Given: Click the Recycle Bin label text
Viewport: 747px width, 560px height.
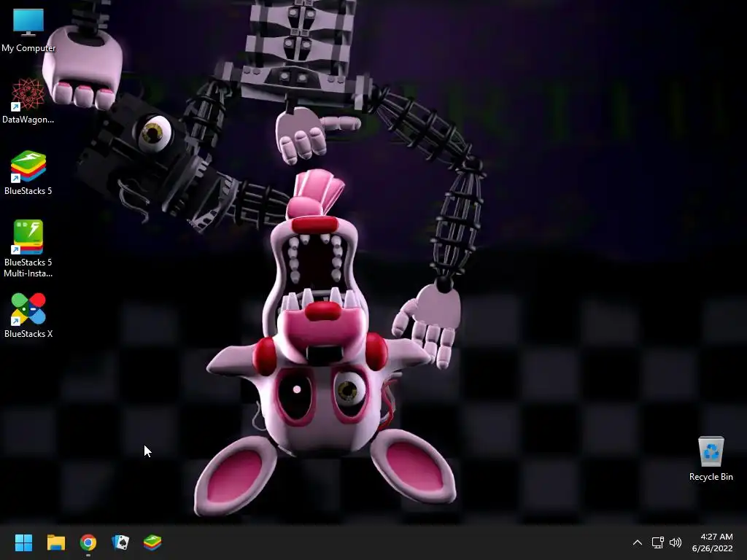Looking at the screenshot, I should (x=711, y=477).
